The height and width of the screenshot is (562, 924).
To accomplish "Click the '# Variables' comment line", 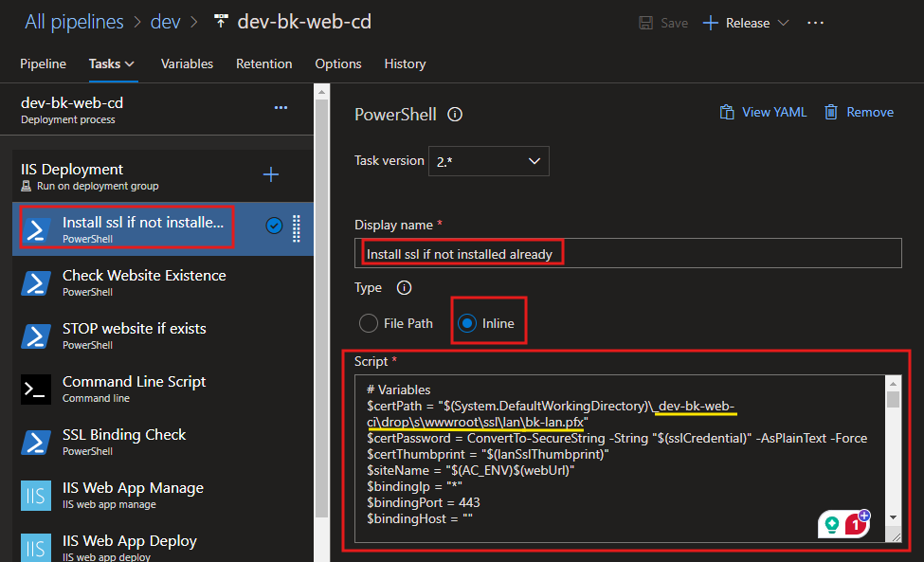I will pos(398,390).
